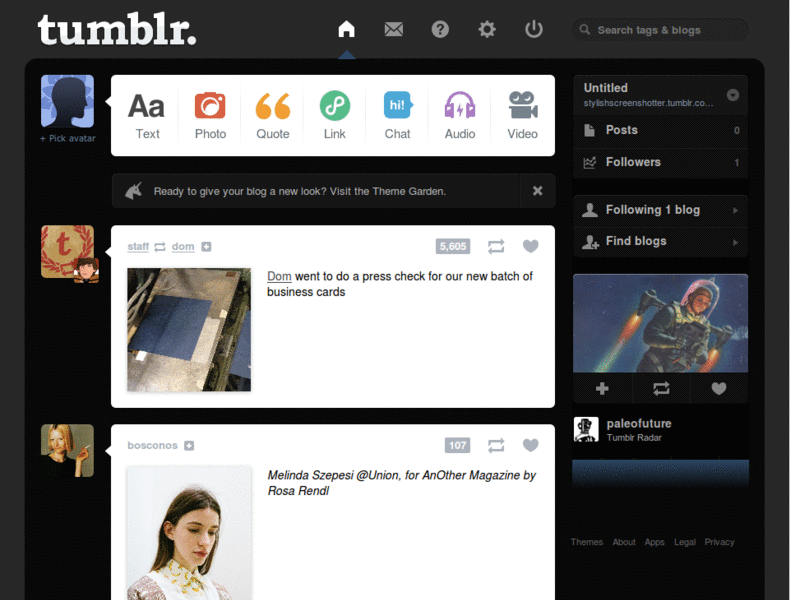Open the Help question mark icon

440,29
